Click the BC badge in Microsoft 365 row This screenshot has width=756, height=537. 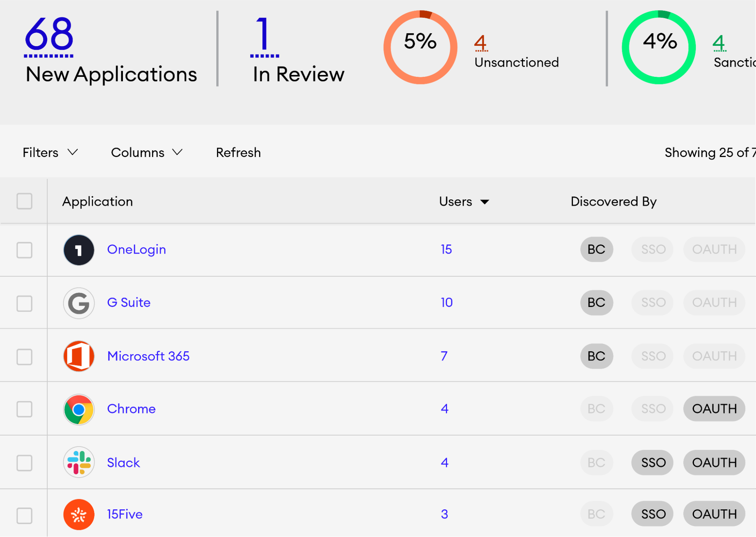point(596,356)
